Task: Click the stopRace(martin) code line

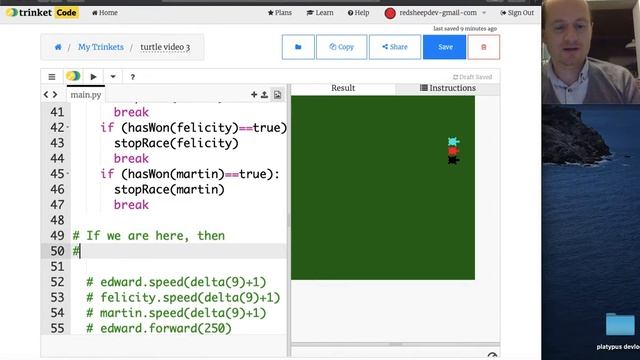Action: pyautogui.click(x=169, y=189)
